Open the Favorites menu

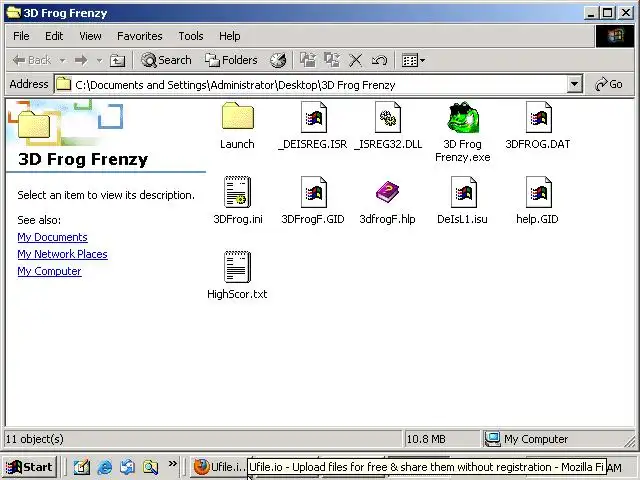coord(140,36)
